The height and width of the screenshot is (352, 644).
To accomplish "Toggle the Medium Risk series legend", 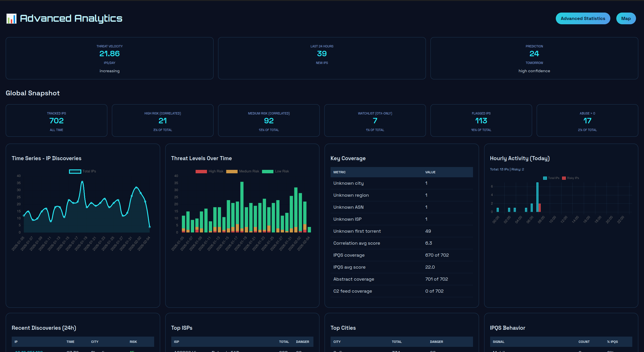I will 243,171.
